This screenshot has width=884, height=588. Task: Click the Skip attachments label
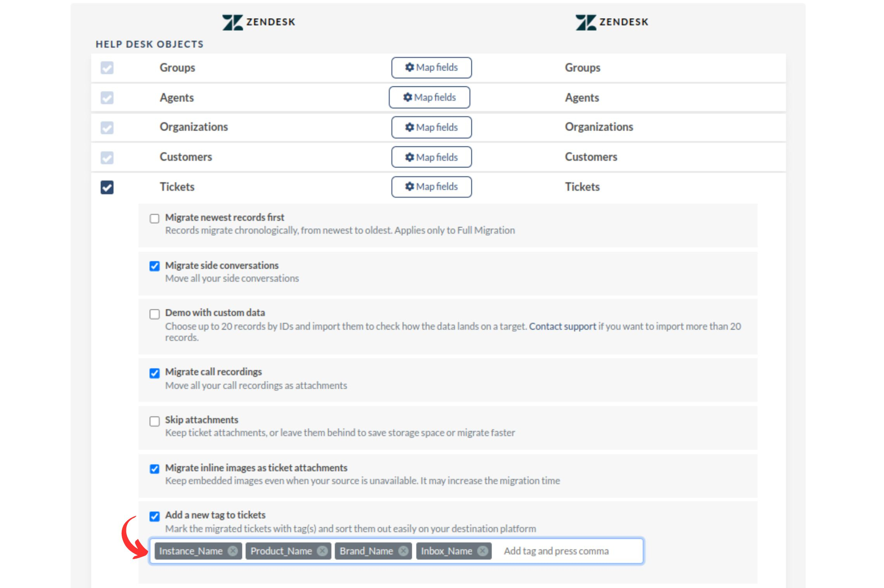coord(202,420)
